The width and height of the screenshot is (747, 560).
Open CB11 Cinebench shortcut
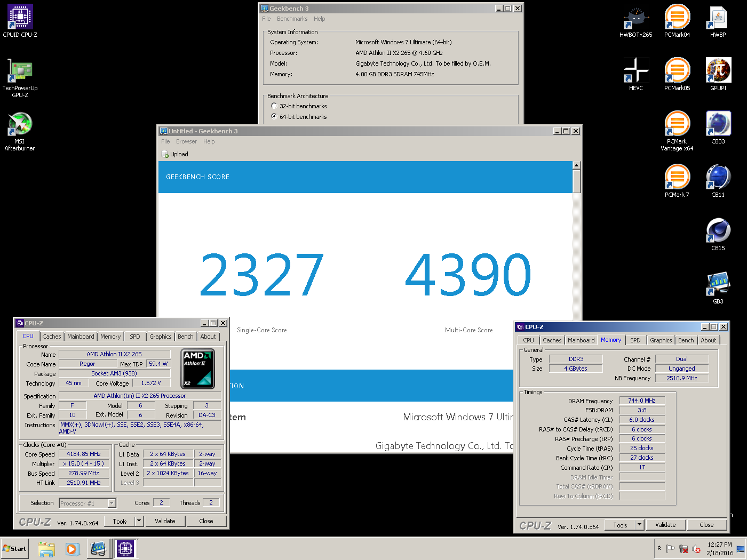click(718, 180)
